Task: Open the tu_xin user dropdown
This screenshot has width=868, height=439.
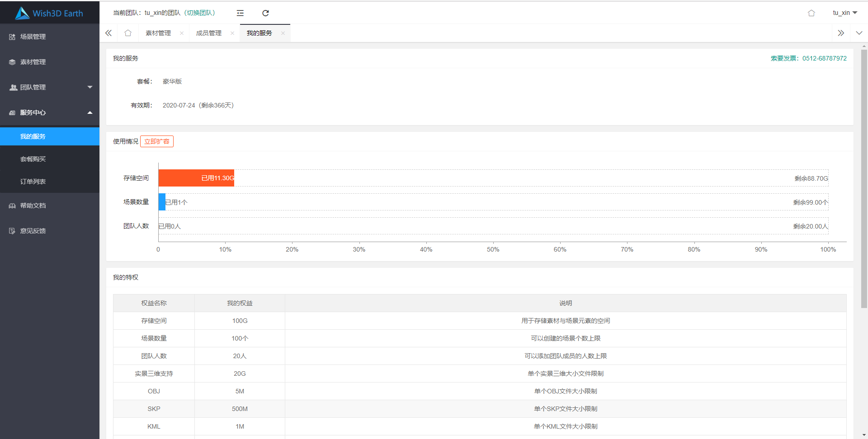Action: pyautogui.click(x=844, y=13)
